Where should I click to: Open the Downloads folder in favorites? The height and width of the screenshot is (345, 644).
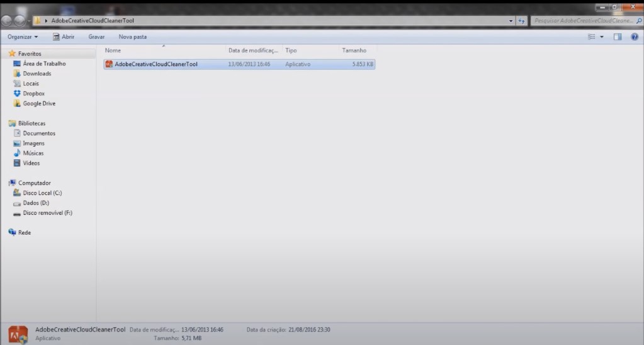[37, 74]
